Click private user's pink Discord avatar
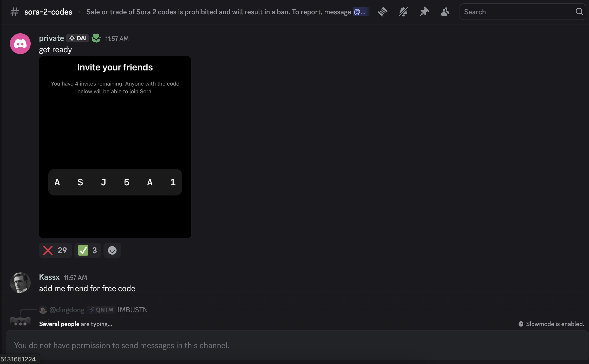The width and height of the screenshot is (589, 364). (x=20, y=44)
